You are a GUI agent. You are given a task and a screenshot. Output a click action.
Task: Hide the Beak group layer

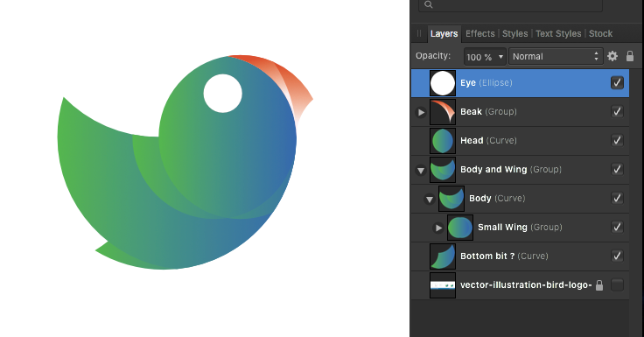[x=617, y=111]
